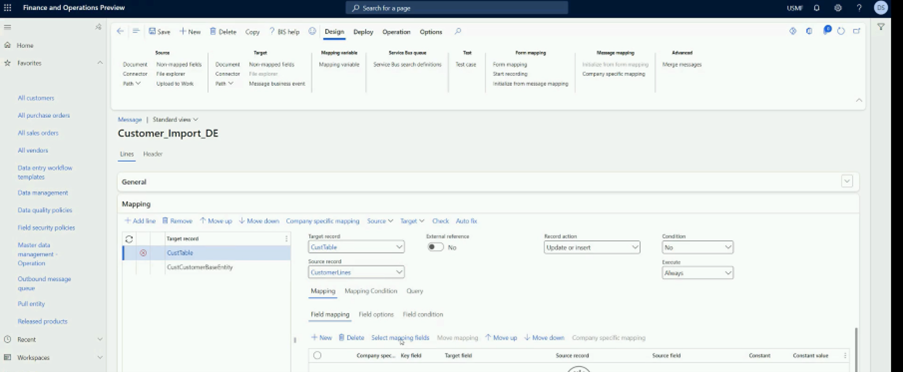
Task: Click the Search for a page box
Action: pos(457,8)
